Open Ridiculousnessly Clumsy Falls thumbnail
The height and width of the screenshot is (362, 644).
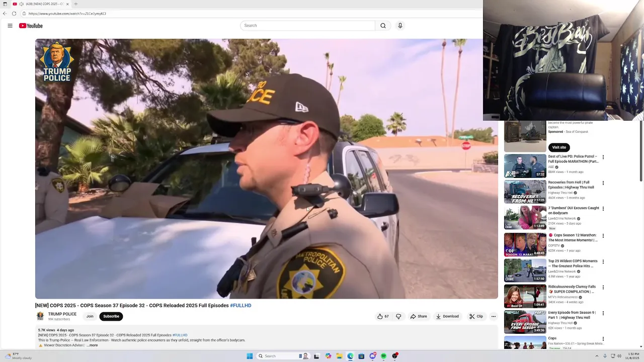click(x=525, y=296)
